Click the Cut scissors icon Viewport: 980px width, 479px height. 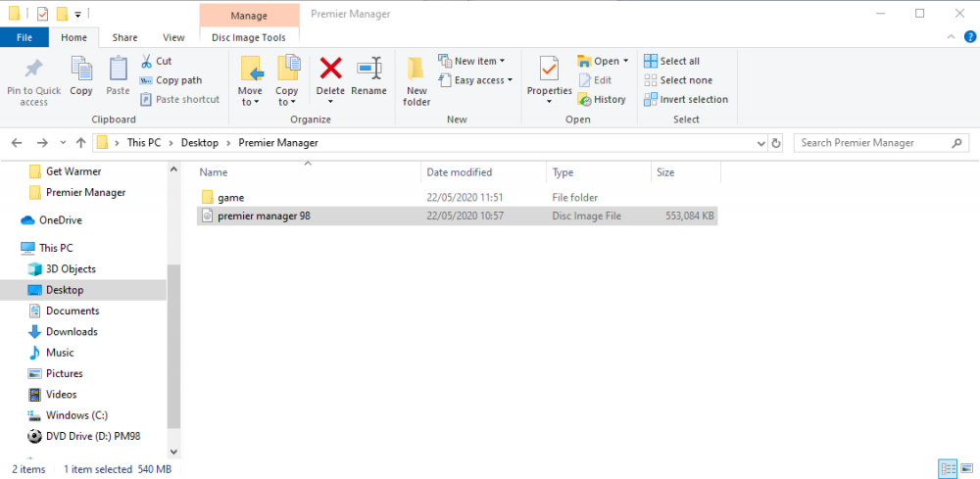point(146,61)
